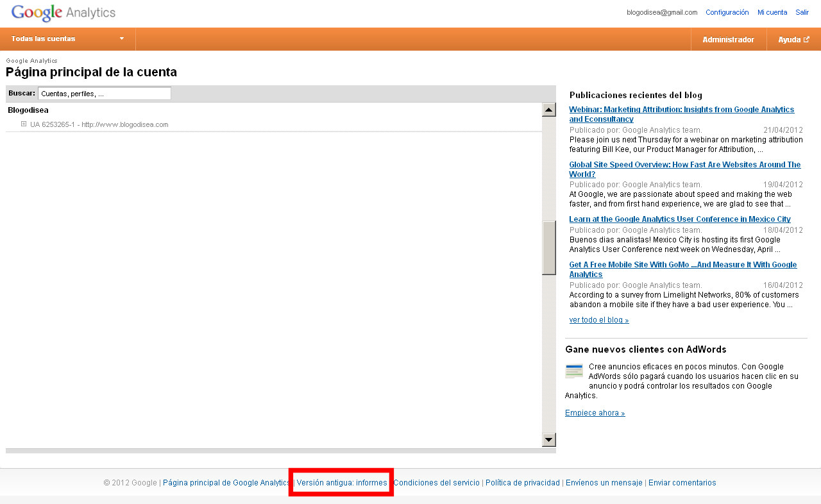The height and width of the screenshot is (504, 821).
Task: Click the AdWords ad thumbnail icon
Action: coord(574,371)
